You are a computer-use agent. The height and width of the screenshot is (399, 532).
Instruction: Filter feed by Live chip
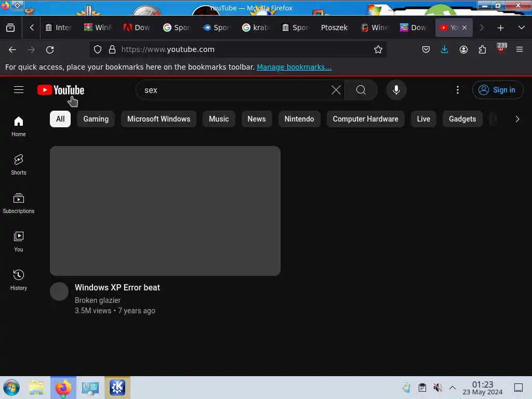(423, 119)
